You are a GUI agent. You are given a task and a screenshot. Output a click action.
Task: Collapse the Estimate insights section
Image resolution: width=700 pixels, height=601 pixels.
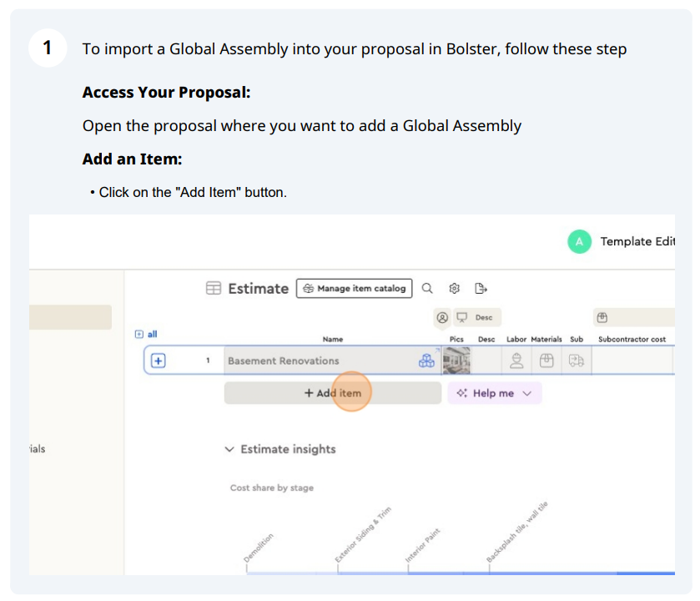coord(229,449)
